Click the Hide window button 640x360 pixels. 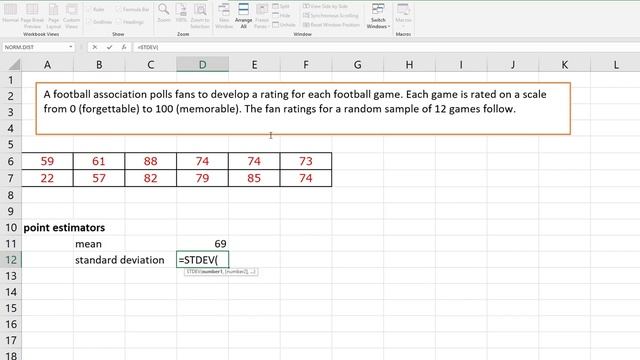(x=281, y=16)
